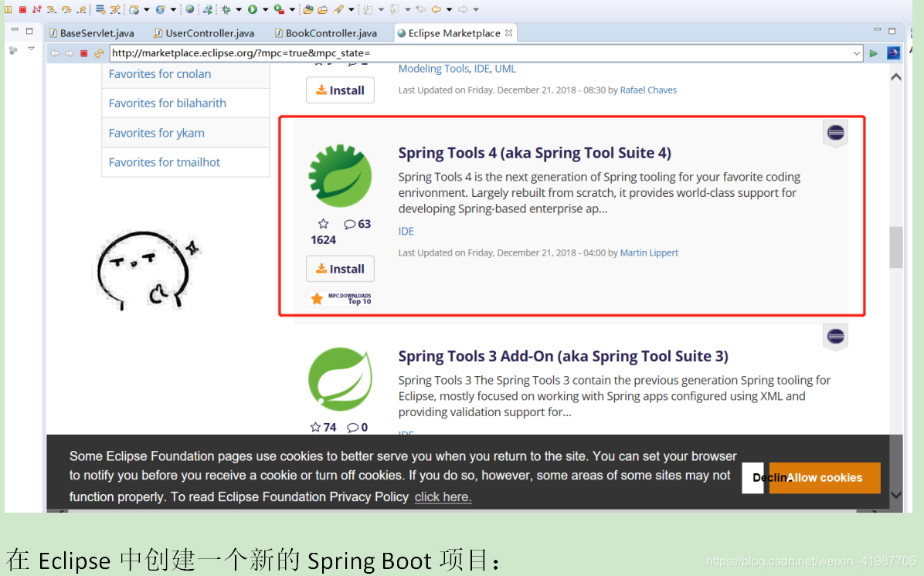This screenshot has width=924, height=576.
Task: Expand the Debug configurations dropdown arrow
Action: coord(239,9)
